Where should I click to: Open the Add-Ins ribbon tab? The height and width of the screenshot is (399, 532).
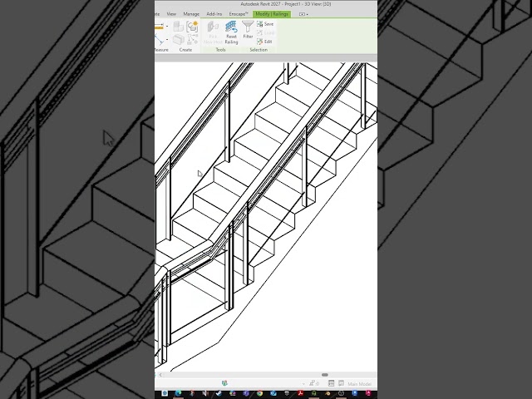pyautogui.click(x=214, y=14)
